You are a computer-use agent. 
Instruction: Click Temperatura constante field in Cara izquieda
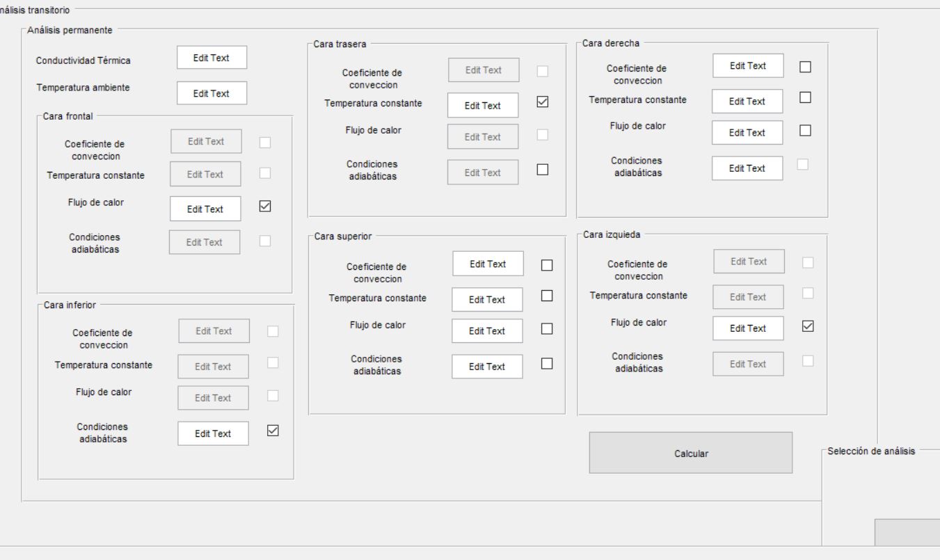(x=749, y=297)
